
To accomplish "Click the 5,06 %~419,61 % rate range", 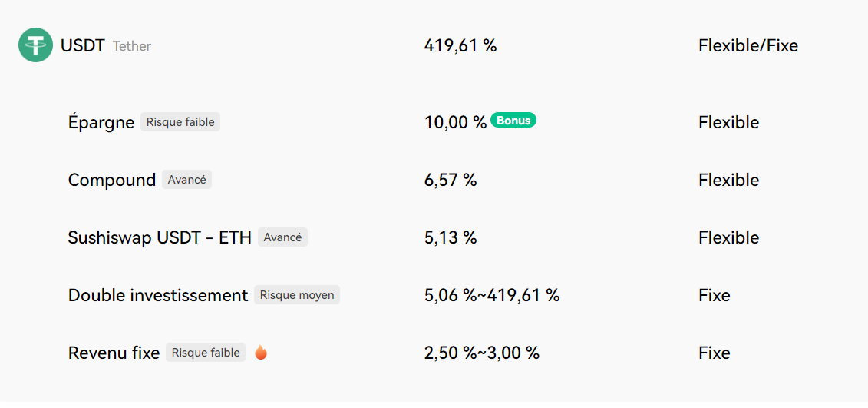I will tap(492, 295).
